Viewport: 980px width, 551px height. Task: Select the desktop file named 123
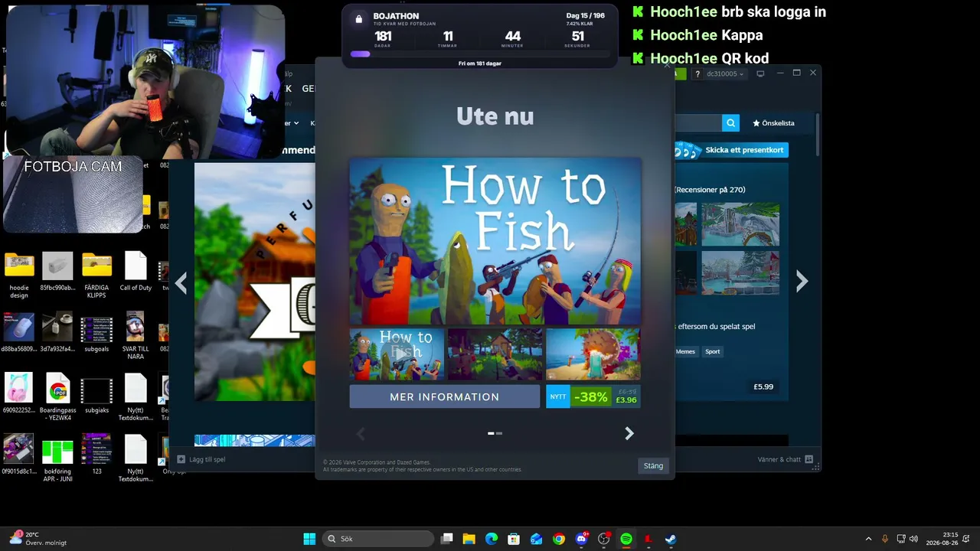pyautogui.click(x=96, y=455)
